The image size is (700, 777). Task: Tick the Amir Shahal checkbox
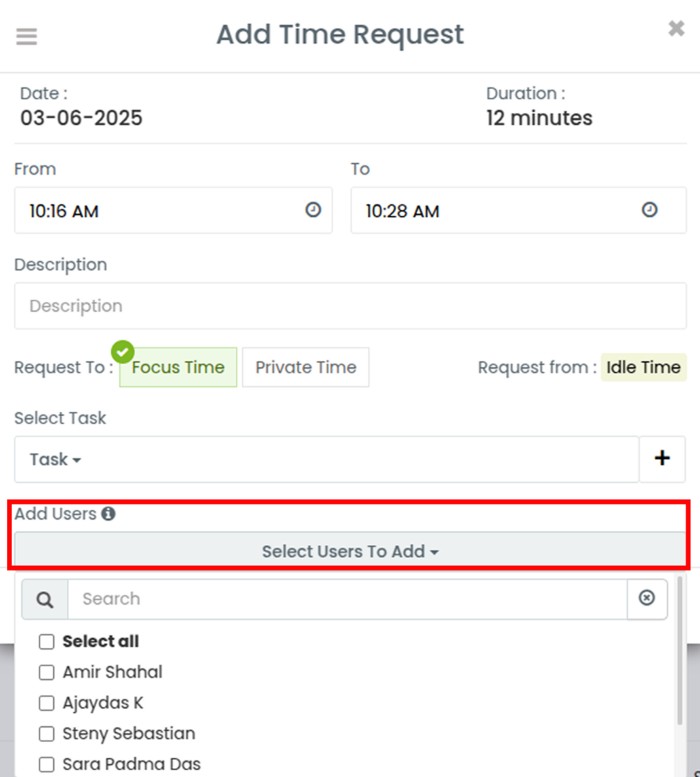(46, 672)
